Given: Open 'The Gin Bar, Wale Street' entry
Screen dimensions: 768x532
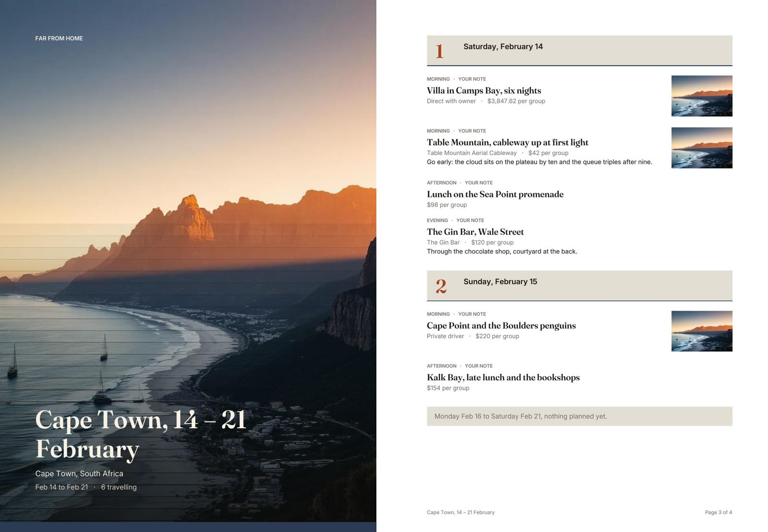Looking at the screenshot, I should coord(475,231).
